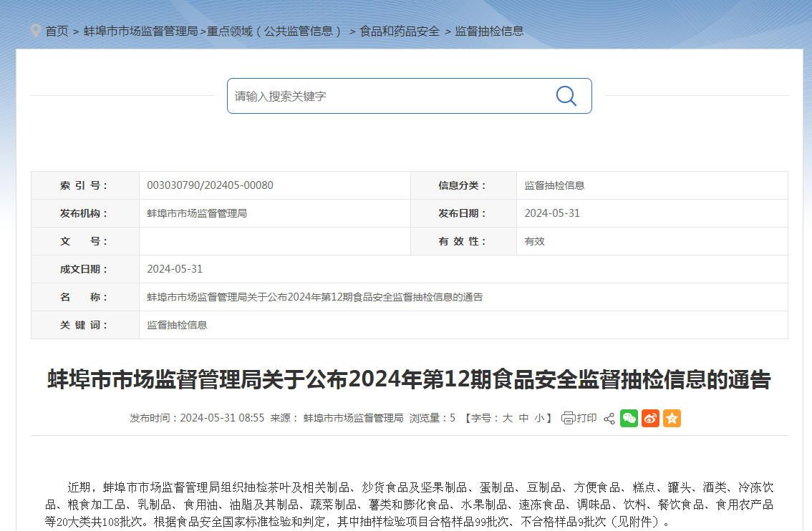Click the share icon beside Print

[x=609, y=419]
